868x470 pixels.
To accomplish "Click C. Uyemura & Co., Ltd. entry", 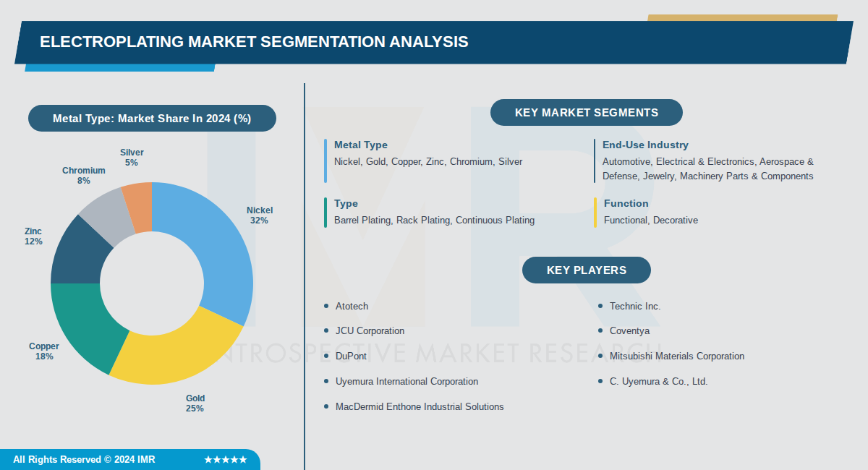I will (659, 381).
